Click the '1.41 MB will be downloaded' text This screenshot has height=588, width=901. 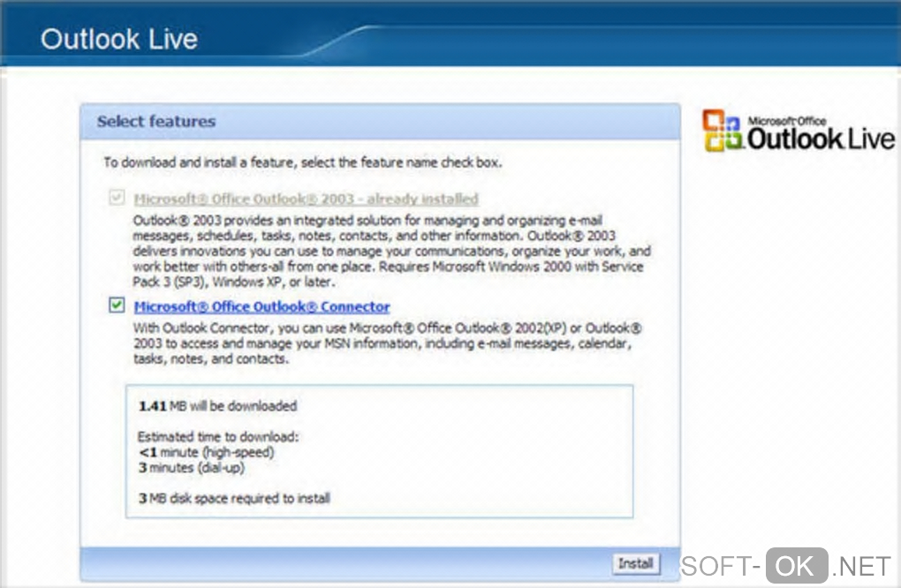[x=218, y=406]
